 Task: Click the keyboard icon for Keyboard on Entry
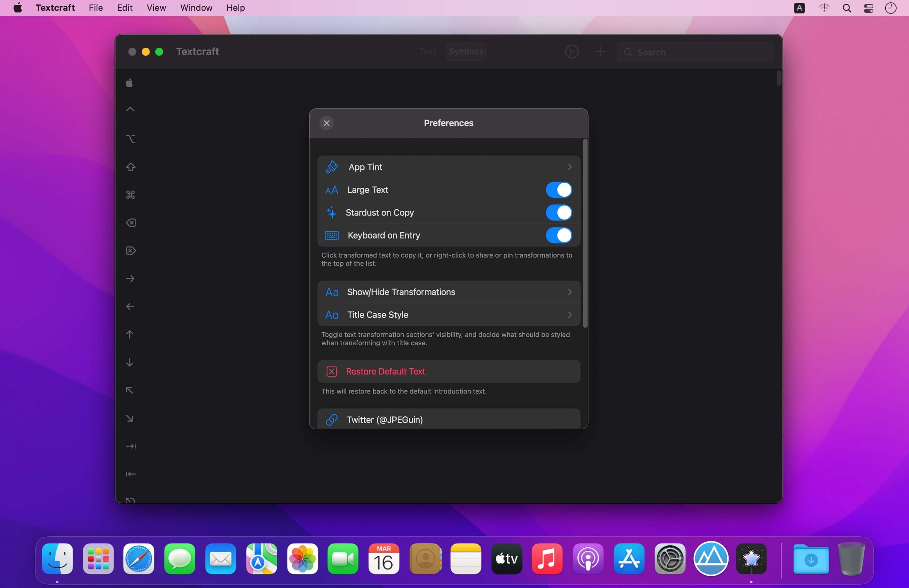click(x=332, y=235)
